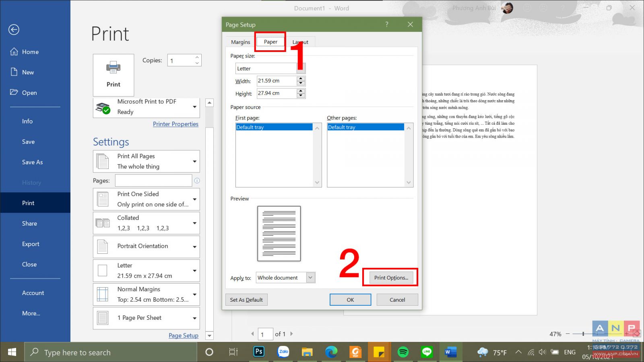
Task: Expand the Microsoft Print to PDF printer dropdown
Action: [194, 107]
